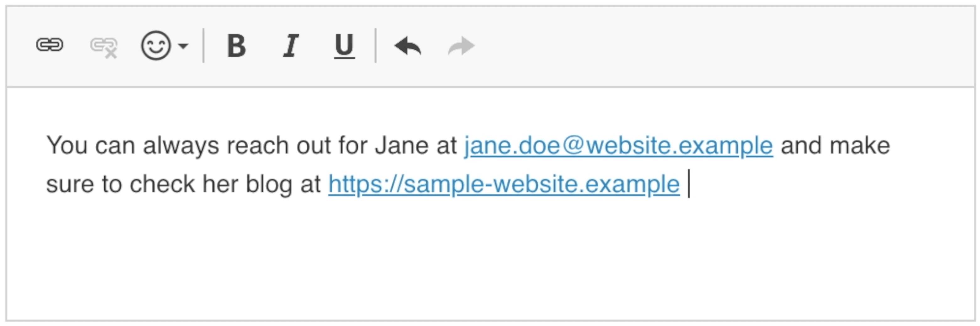Image resolution: width=980 pixels, height=326 pixels.
Task: Open the https://sample-website.example link
Action: point(504,184)
